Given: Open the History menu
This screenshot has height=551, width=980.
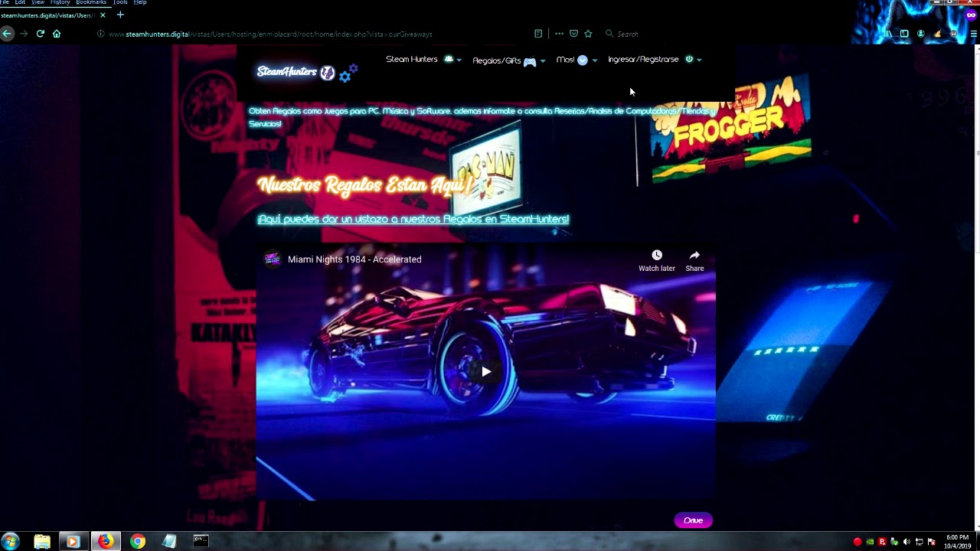Looking at the screenshot, I should (60, 2).
